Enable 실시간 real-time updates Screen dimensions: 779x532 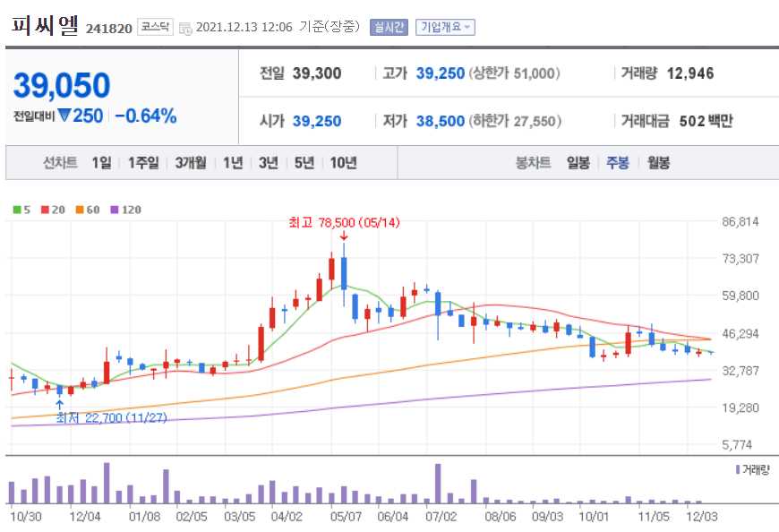(393, 28)
